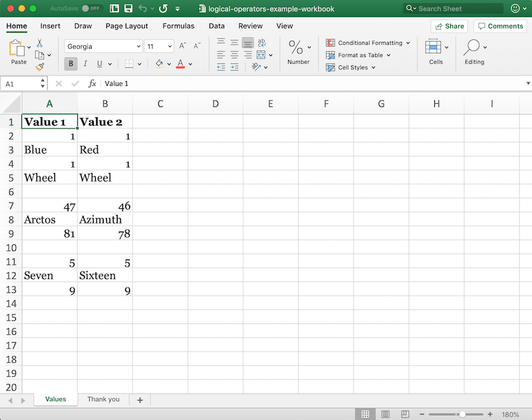Click the Share button
532x420 pixels.
tap(449, 26)
